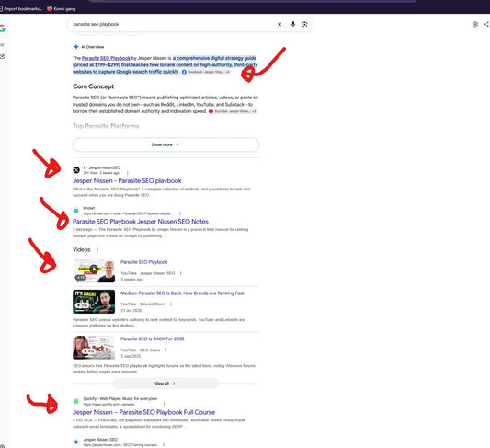Open more options for the X result

(x=127, y=173)
